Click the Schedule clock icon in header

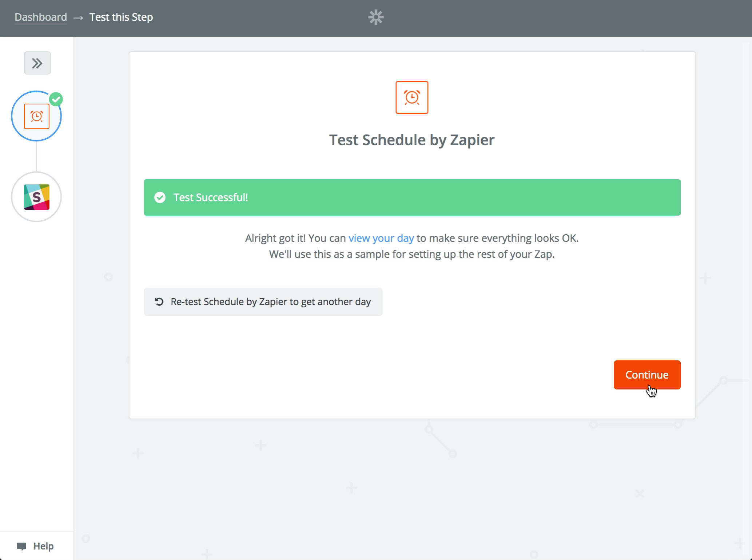pyautogui.click(x=412, y=97)
